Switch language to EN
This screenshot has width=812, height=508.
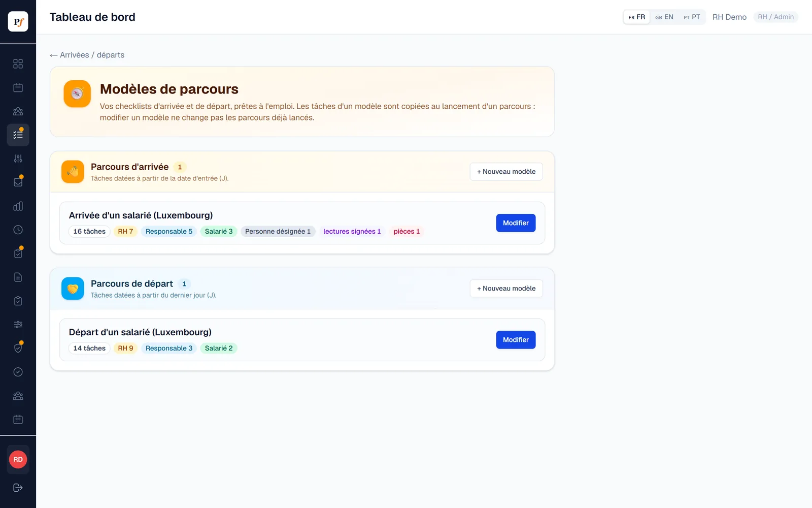(664, 17)
